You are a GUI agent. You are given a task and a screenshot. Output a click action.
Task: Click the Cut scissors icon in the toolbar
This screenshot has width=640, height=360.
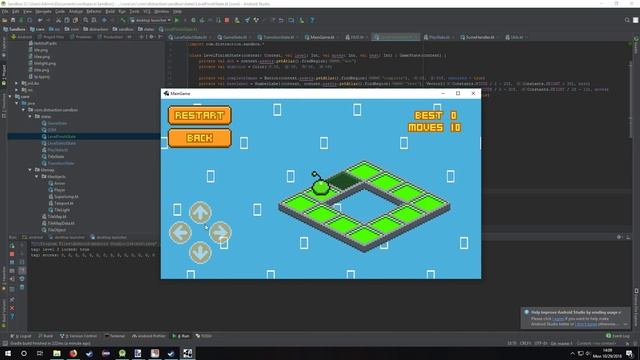[58, 20]
